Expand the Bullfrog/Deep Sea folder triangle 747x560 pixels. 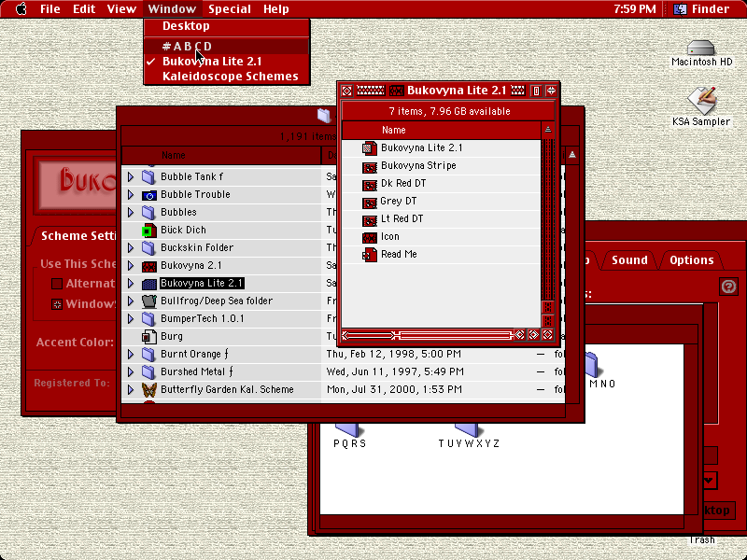(x=131, y=301)
